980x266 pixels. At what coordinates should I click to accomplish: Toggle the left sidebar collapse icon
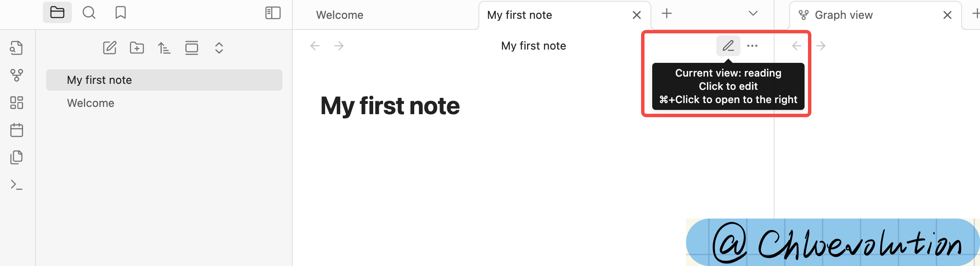273,13
